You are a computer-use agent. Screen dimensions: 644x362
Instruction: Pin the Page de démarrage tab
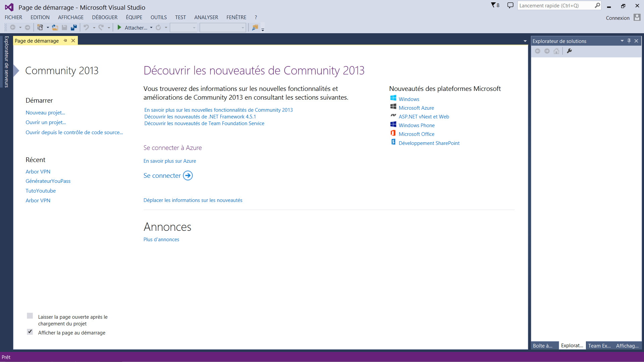[65, 41]
